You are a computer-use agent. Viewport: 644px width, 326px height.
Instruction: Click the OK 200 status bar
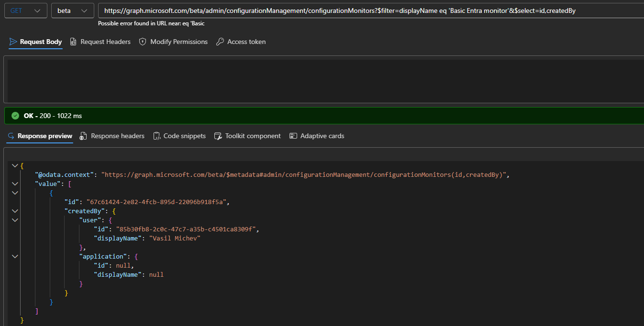pyautogui.click(x=53, y=115)
